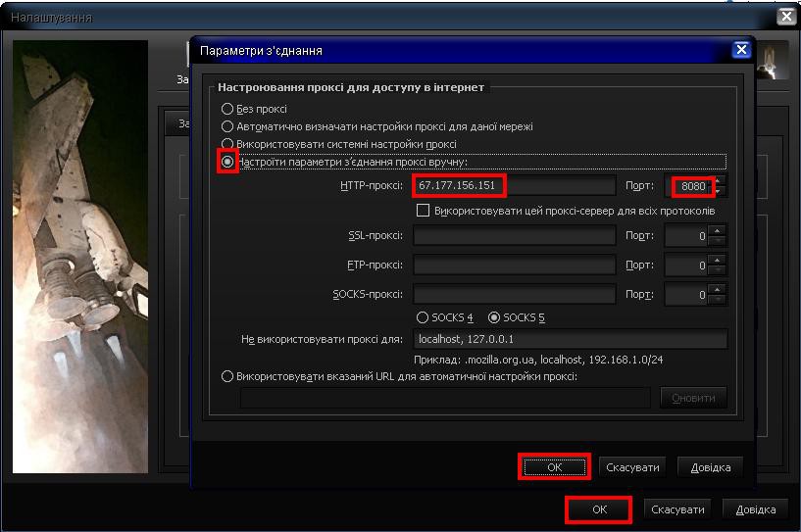The width and height of the screenshot is (801, 532).
Task: Click the 'SOCKS-проксі:' label
Action: [x=368, y=295]
